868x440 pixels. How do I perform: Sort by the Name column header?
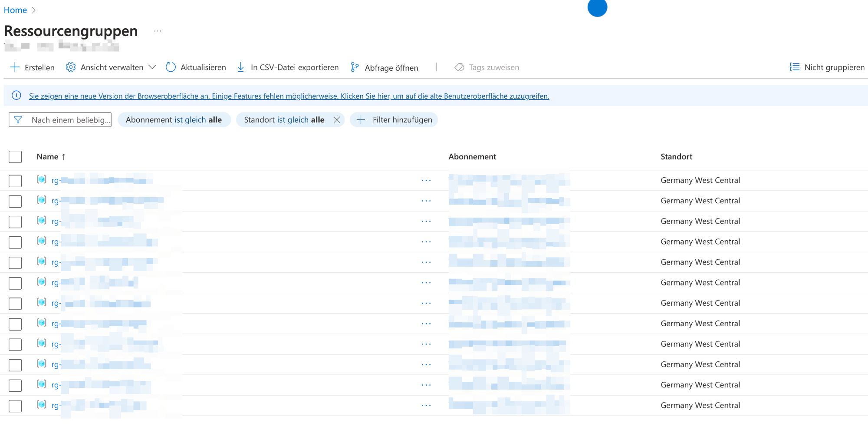click(47, 157)
